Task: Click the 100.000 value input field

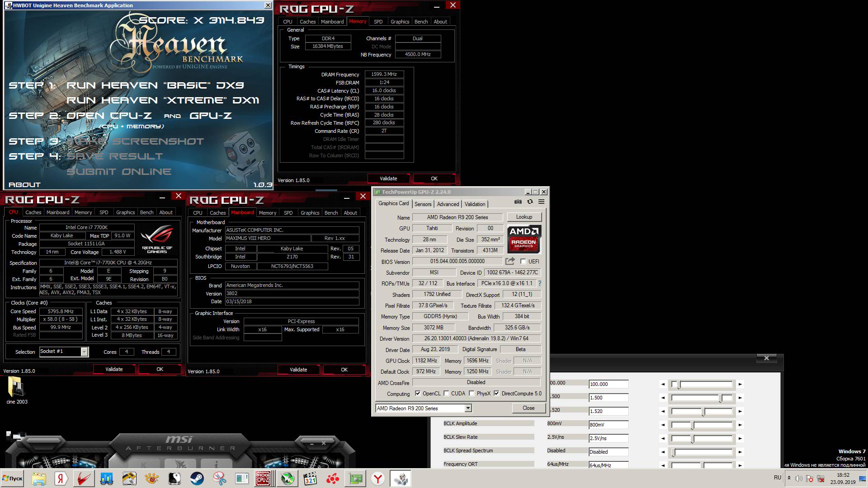Action: [609, 384]
